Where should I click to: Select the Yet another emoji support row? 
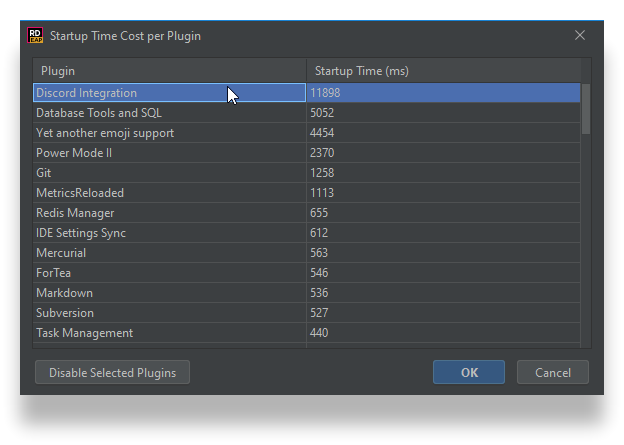point(307,133)
